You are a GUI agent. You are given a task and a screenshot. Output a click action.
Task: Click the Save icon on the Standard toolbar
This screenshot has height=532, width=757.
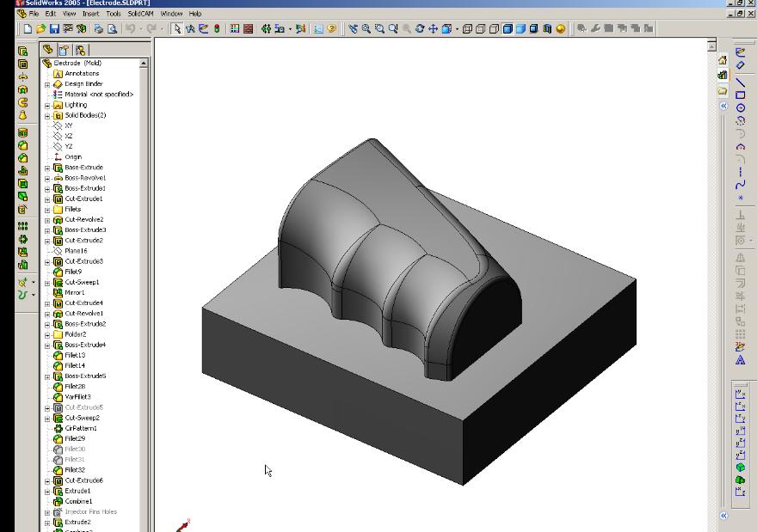coord(55,29)
